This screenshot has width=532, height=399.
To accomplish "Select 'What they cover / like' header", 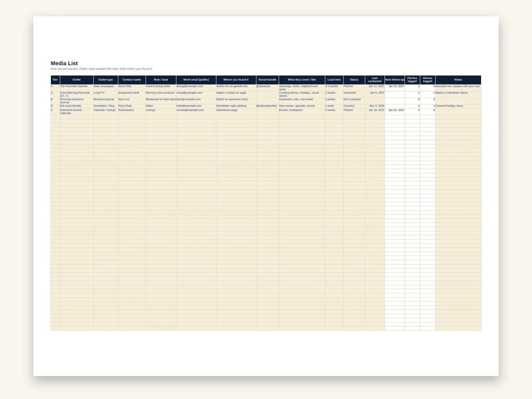I will [302, 80].
